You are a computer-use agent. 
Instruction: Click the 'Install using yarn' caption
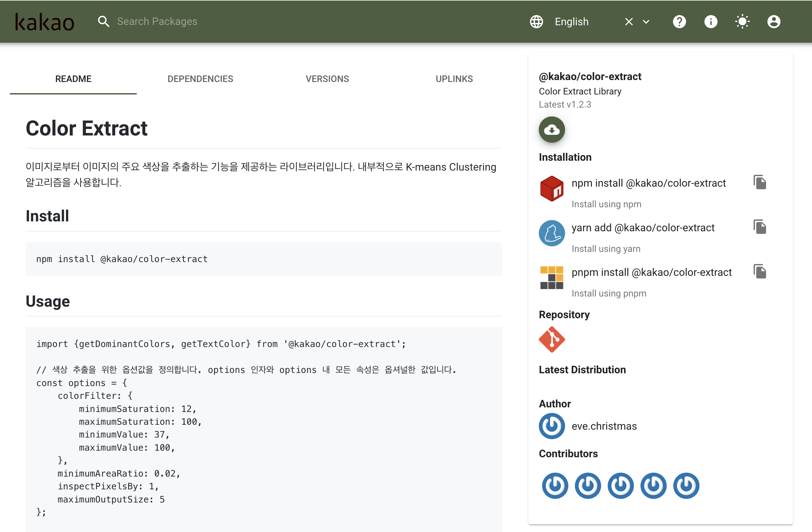606,249
